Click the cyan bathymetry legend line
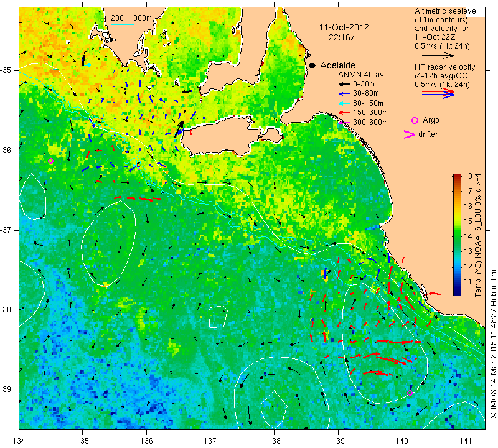The width and height of the screenshot is (498, 448). point(123,24)
